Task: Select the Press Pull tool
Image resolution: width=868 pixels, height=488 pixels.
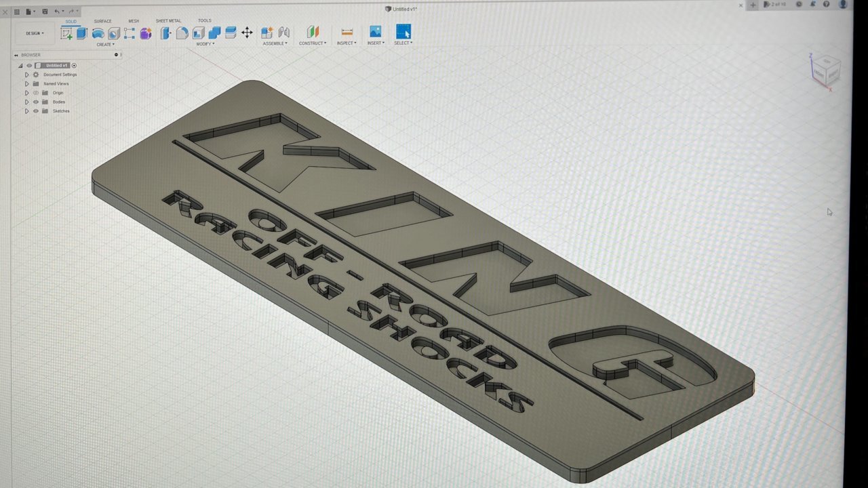Action: (165, 33)
